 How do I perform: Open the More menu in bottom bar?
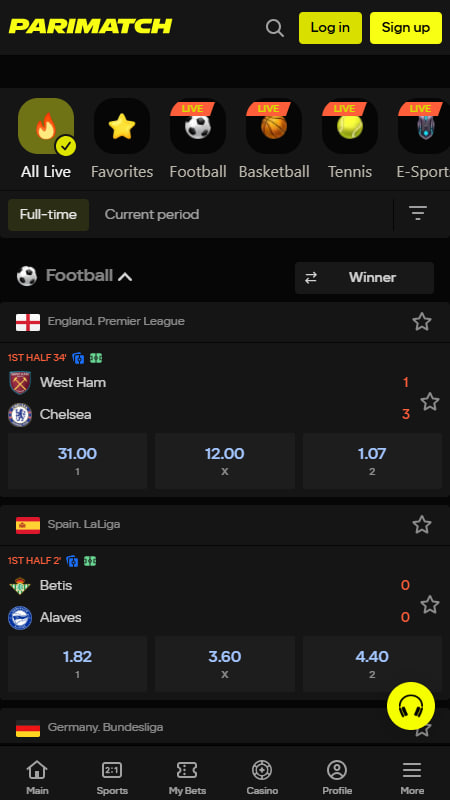click(x=412, y=777)
